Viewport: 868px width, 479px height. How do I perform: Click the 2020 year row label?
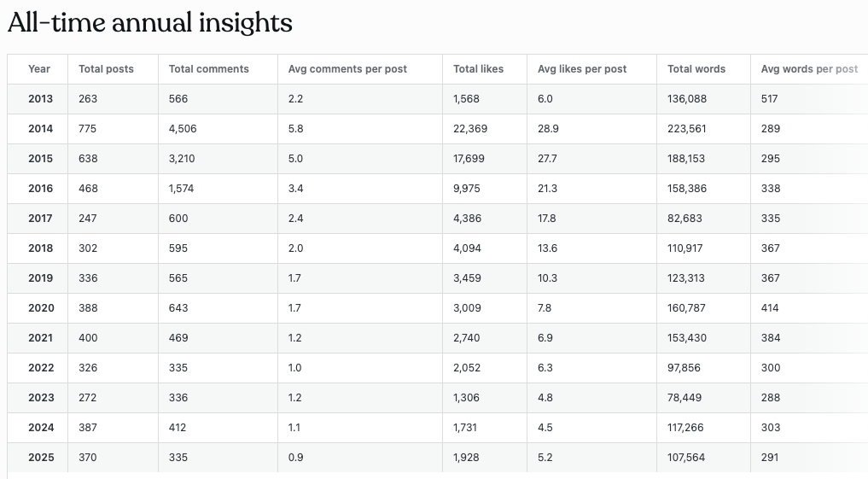40,308
